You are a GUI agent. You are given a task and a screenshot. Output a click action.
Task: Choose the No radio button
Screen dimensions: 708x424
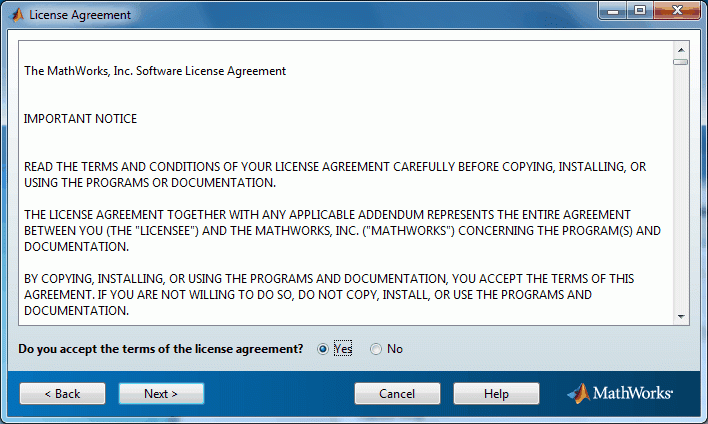[376, 349]
